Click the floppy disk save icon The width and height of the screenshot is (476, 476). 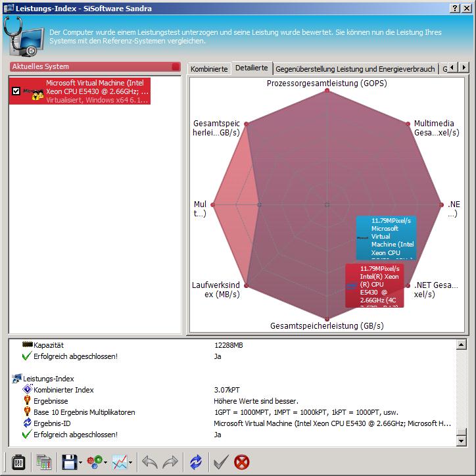(69, 462)
